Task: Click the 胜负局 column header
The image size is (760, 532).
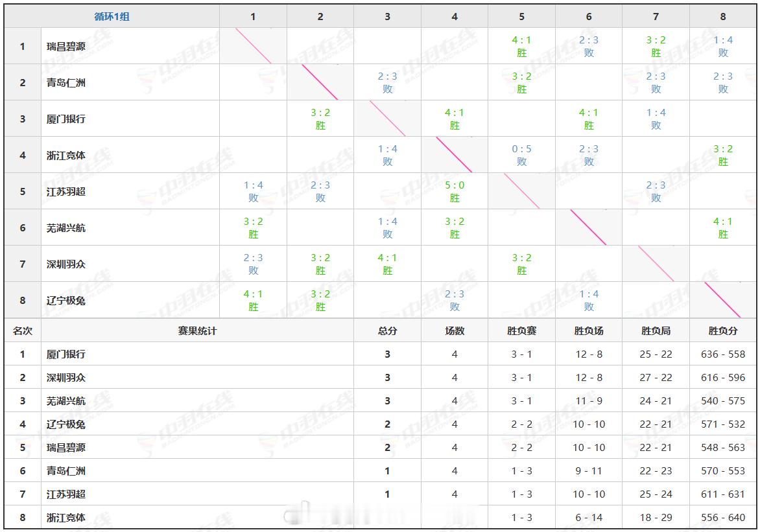Action: coord(656,331)
